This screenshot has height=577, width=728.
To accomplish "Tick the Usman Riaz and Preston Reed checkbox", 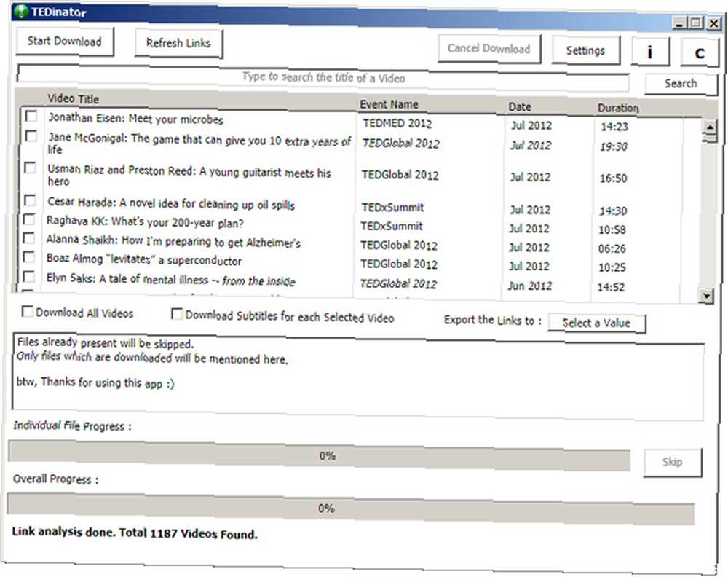I will point(30,168).
